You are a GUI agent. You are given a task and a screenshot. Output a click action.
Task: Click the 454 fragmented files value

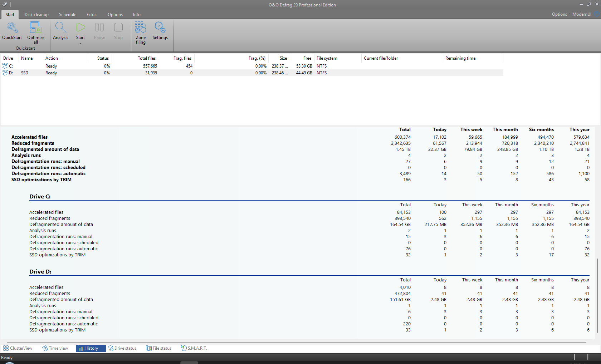tap(189, 66)
